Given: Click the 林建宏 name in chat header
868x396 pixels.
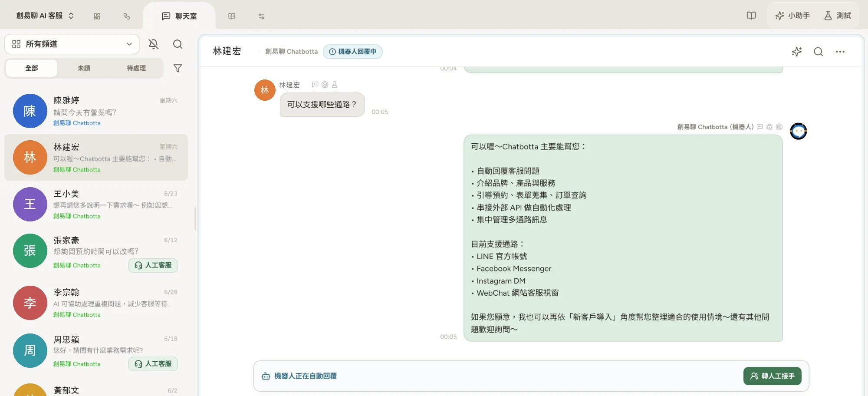Looking at the screenshot, I should pos(227,51).
